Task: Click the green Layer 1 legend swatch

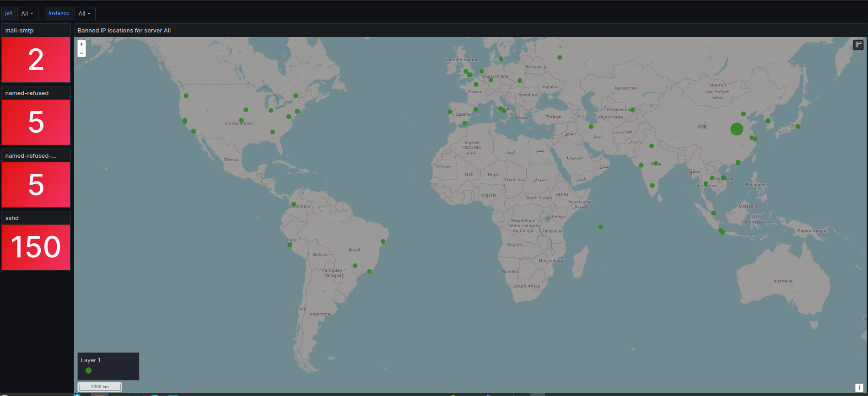Action: 89,370
